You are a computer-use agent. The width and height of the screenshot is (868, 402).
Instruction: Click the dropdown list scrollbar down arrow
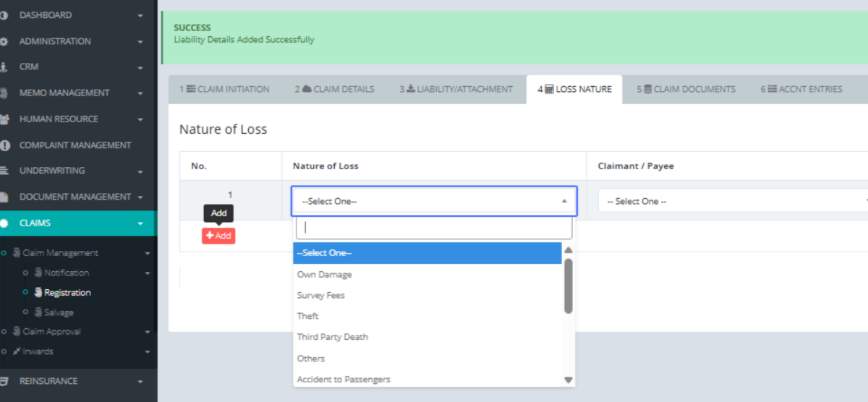[x=568, y=380]
